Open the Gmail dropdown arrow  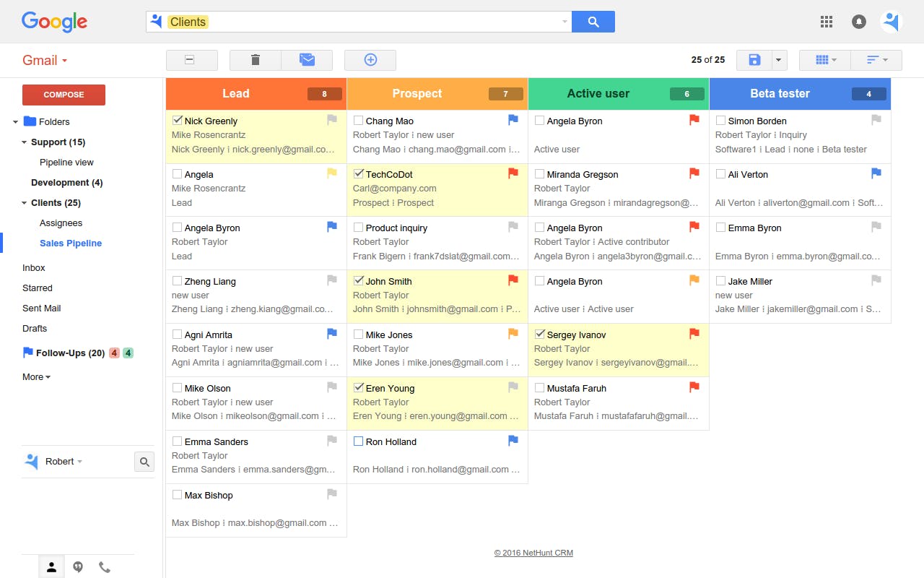(64, 61)
